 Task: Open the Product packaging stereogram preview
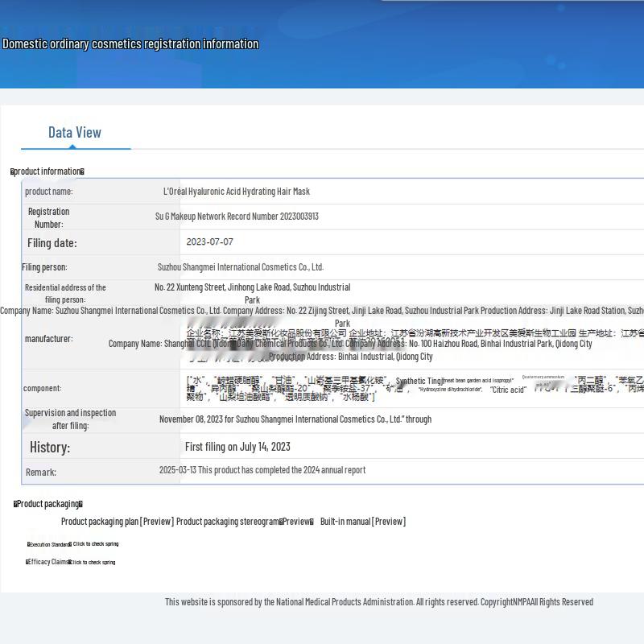click(x=295, y=522)
